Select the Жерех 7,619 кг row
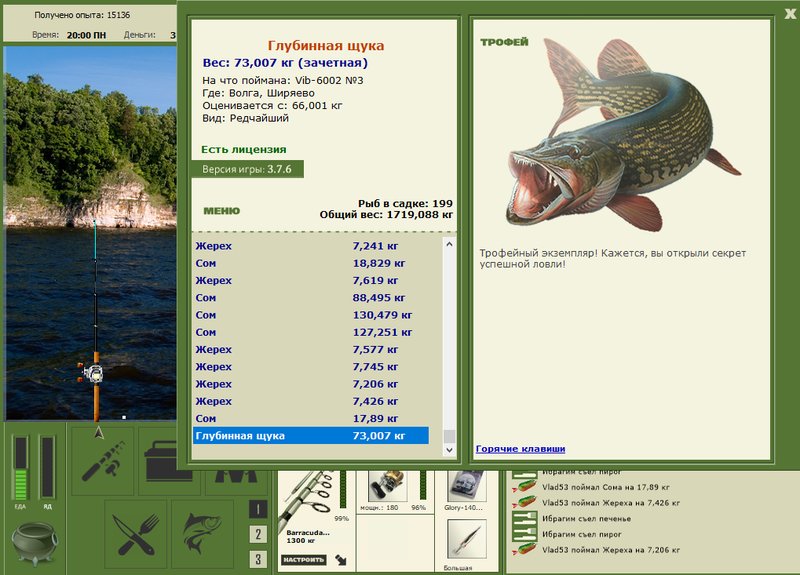 [311, 281]
